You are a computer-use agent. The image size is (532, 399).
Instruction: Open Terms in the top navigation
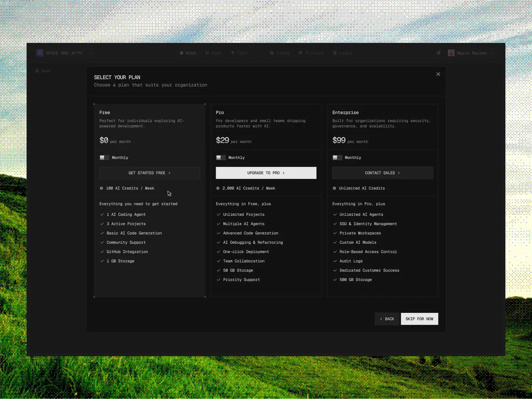pyautogui.click(x=280, y=53)
